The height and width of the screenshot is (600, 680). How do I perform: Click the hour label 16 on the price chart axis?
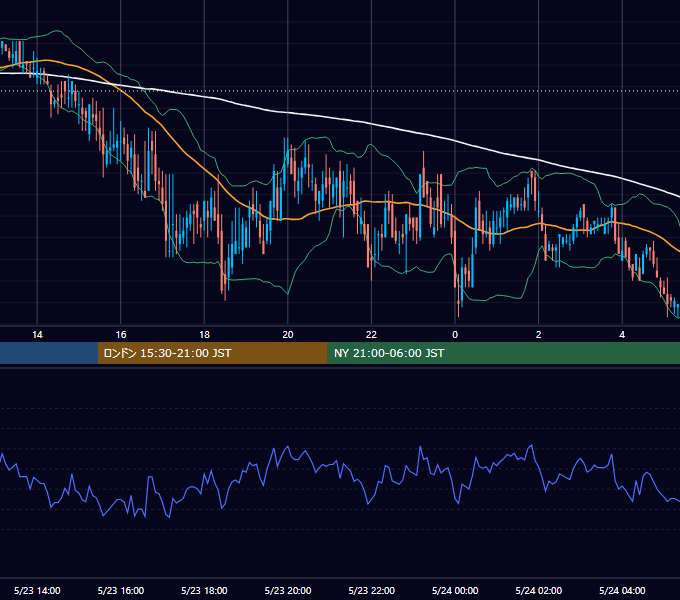pyautogui.click(x=121, y=335)
